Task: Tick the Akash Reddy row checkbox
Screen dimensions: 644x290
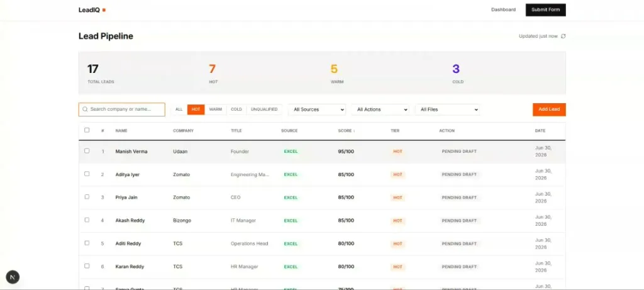Action: click(87, 220)
